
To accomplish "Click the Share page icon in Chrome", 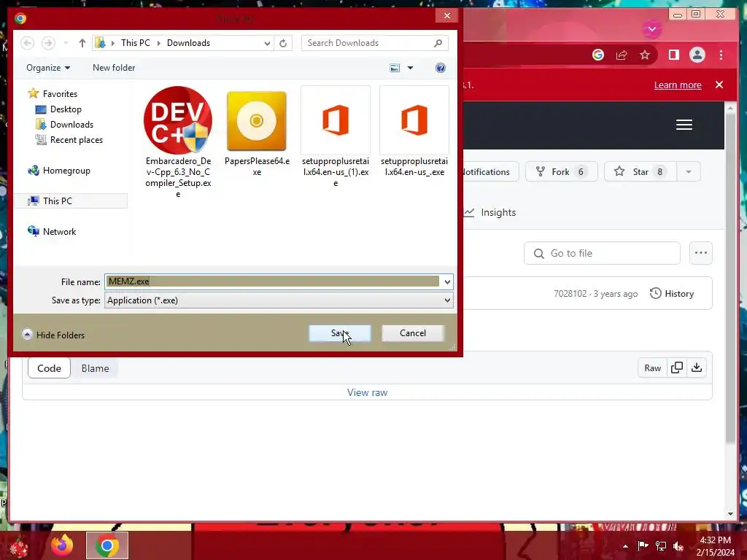I will [x=622, y=55].
